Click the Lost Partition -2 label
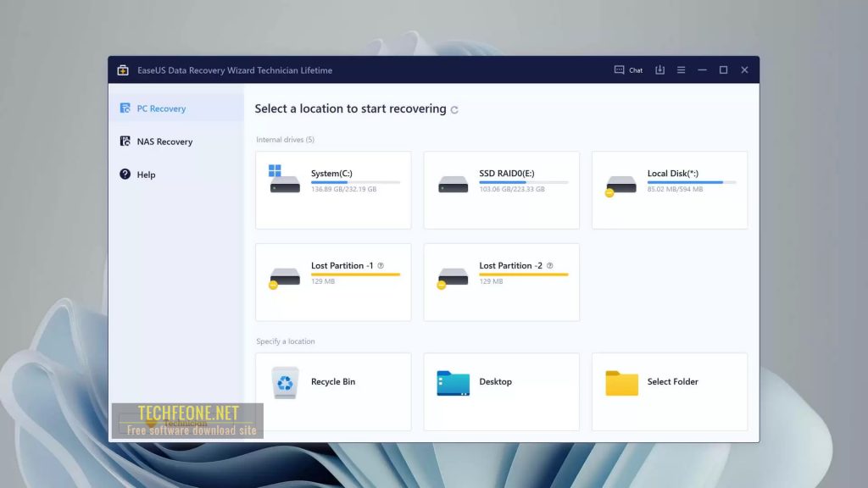This screenshot has width=868, height=488. [511, 265]
